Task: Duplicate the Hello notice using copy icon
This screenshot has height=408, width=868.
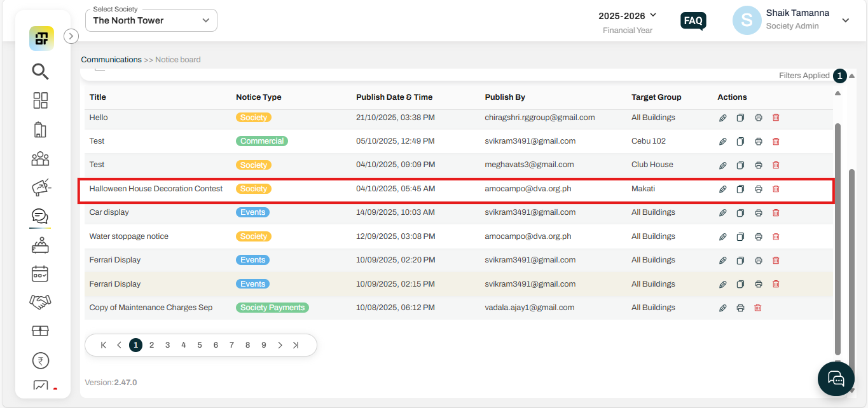Action: pyautogui.click(x=740, y=118)
